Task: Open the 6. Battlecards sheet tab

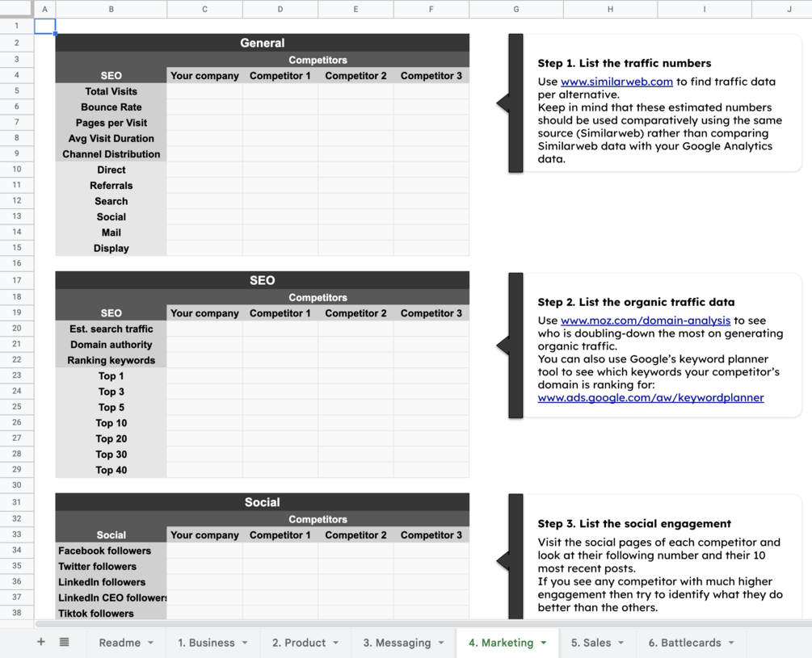Action: [x=684, y=643]
